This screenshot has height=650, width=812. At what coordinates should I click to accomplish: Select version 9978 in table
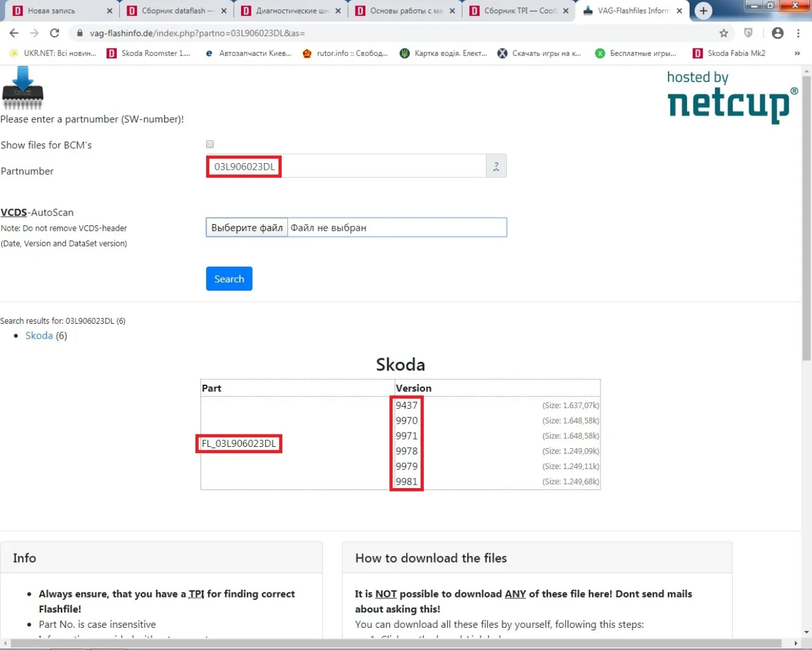pos(407,451)
